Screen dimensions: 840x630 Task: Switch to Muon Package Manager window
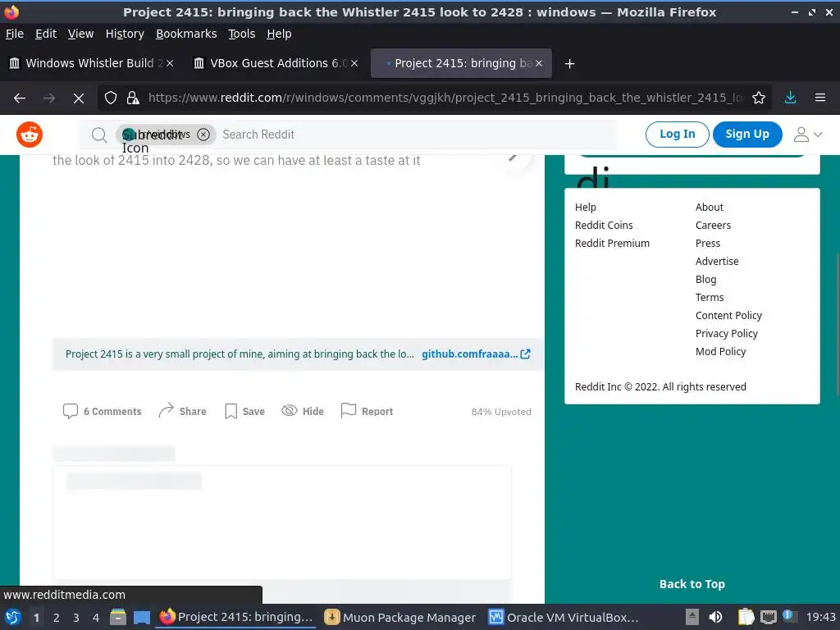(x=400, y=618)
